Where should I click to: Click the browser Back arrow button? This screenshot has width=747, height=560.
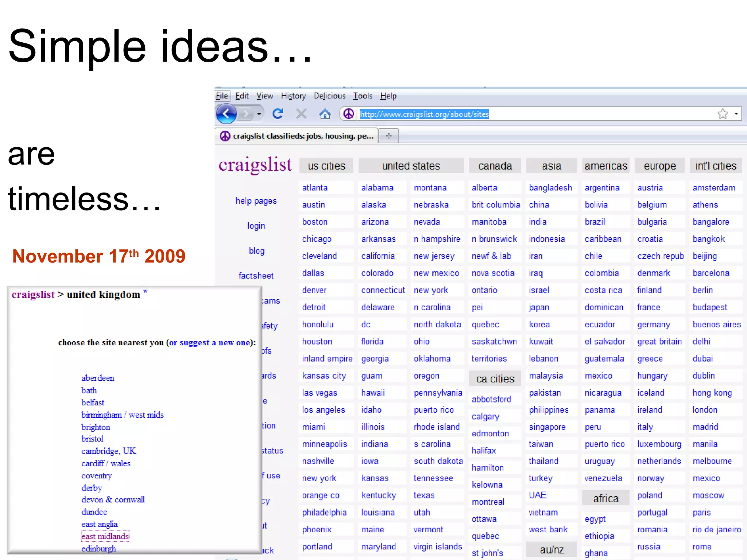pyautogui.click(x=226, y=114)
